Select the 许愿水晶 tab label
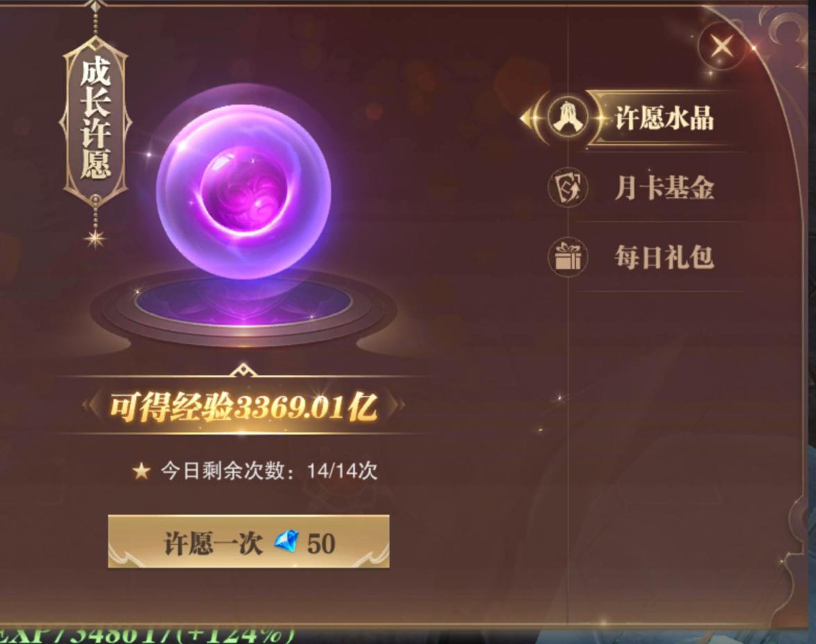Screen dimensions: 816x644 665,119
